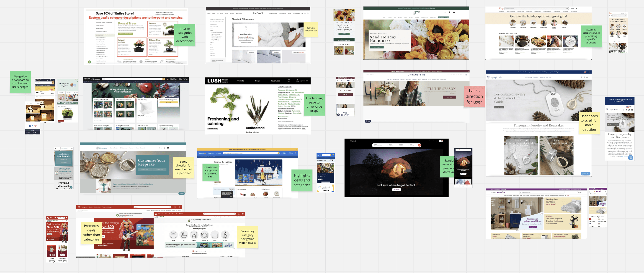
Task: Click the Wayfair logo in the desktop screenshot
Action: pyautogui.click(x=501, y=192)
